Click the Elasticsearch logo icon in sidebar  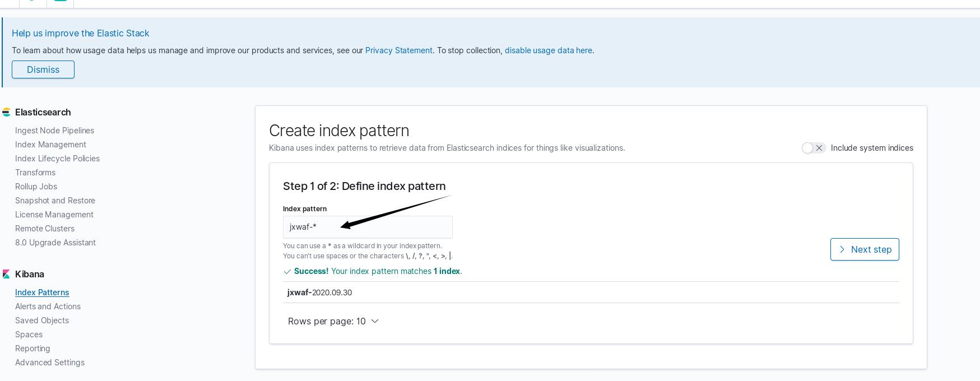tap(6, 112)
